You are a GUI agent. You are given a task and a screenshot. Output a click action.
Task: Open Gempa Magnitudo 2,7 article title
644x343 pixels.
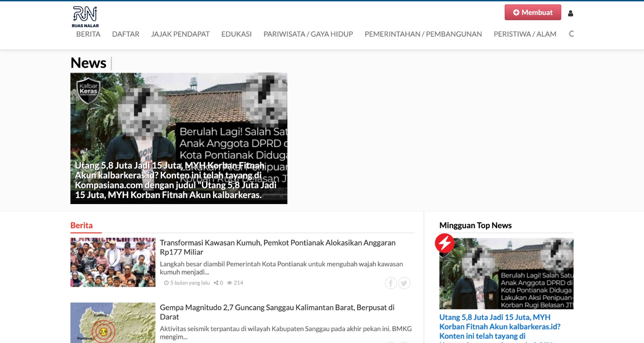pyautogui.click(x=277, y=312)
